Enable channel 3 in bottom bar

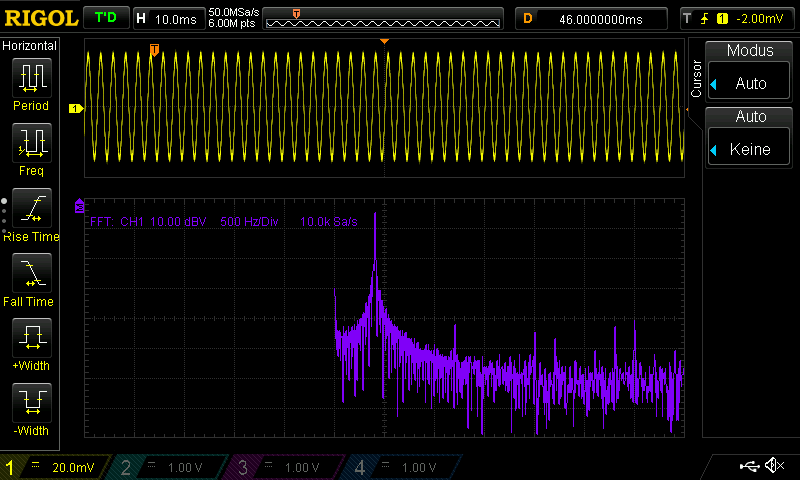coord(284,467)
